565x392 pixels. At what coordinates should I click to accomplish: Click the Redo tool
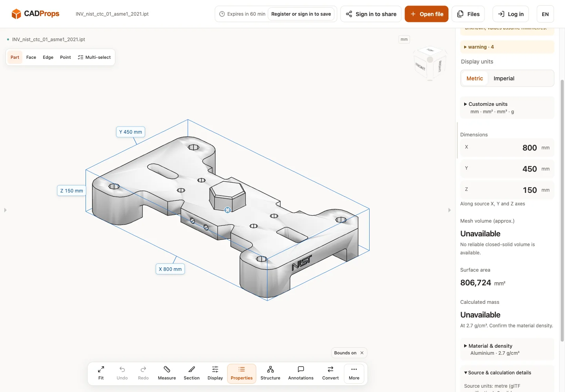tap(143, 373)
